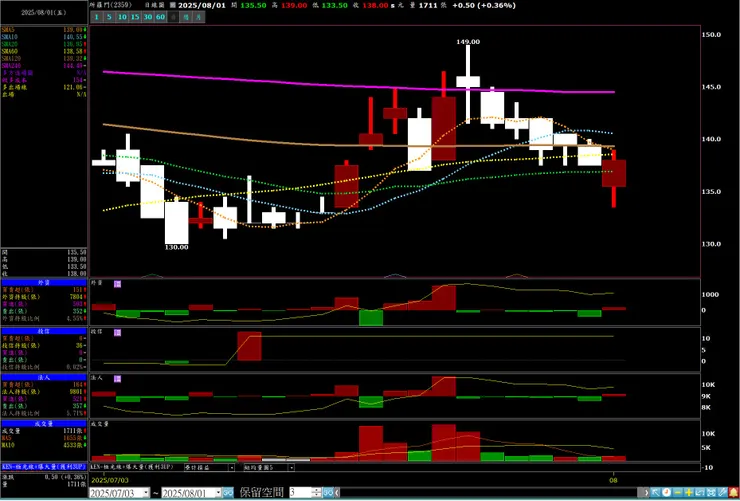Click the 保留空間 value field showing 3

(301, 493)
